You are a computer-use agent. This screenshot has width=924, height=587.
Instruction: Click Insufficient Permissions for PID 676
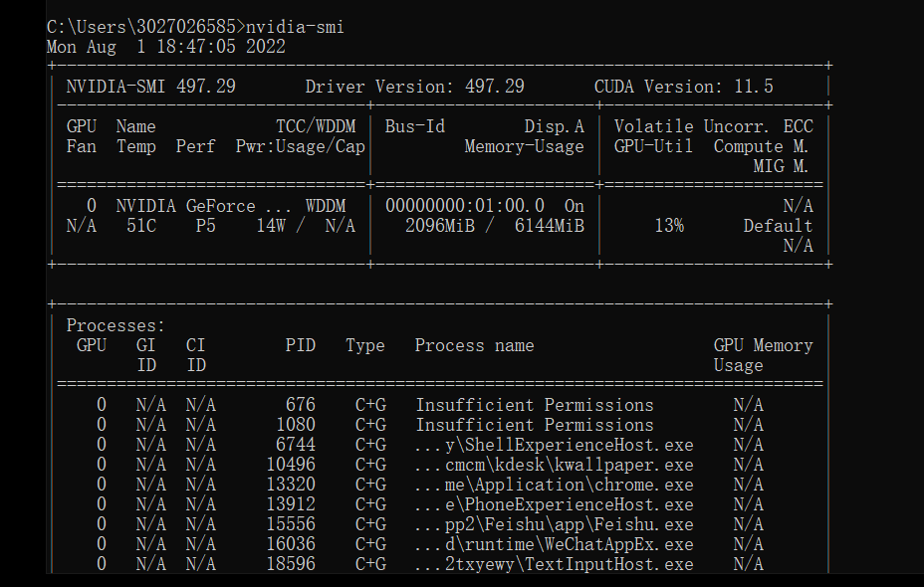[535, 405]
